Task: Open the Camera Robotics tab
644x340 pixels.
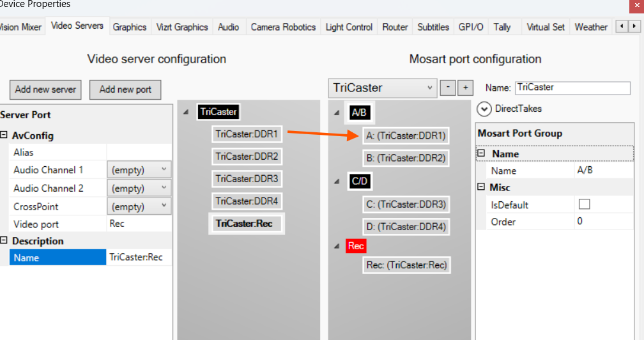Action: pyautogui.click(x=283, y=27)
